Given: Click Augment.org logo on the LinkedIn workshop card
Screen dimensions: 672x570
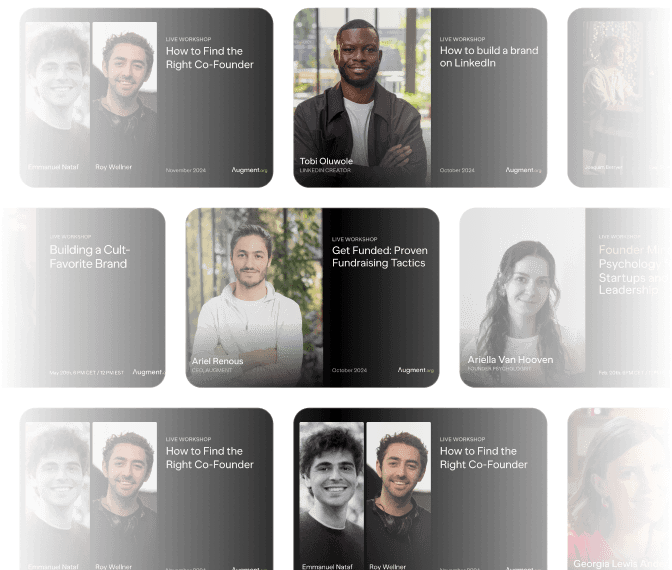Looking at the screenshot, I should point(523,170).
